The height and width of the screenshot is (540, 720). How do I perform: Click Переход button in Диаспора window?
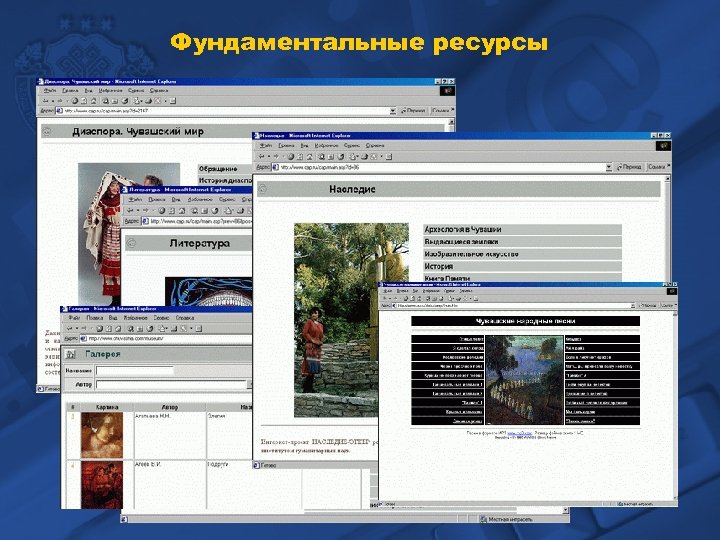click(x=413, y=111)
